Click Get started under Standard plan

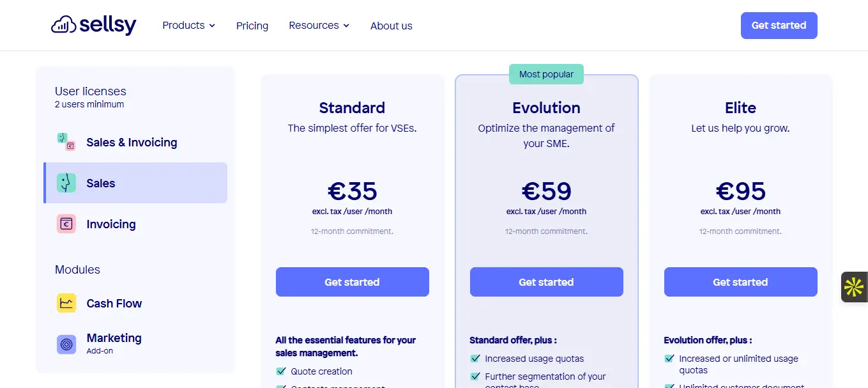[x=352, y=282]
